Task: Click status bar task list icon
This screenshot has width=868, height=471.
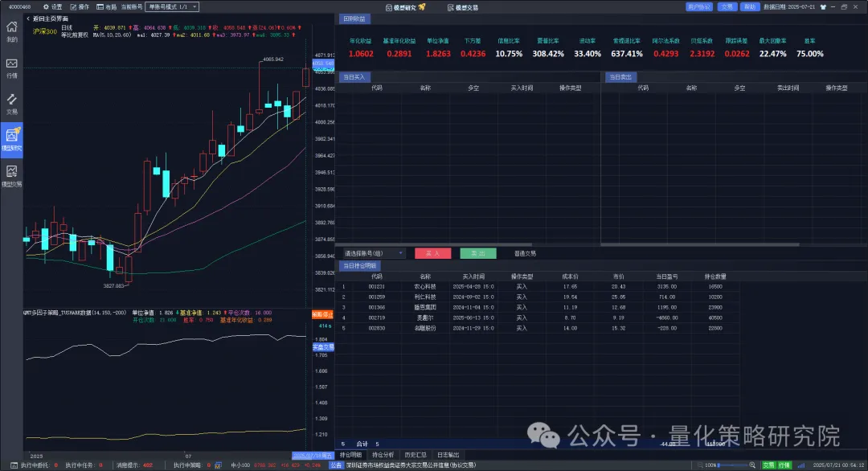Action: [14, 465]
